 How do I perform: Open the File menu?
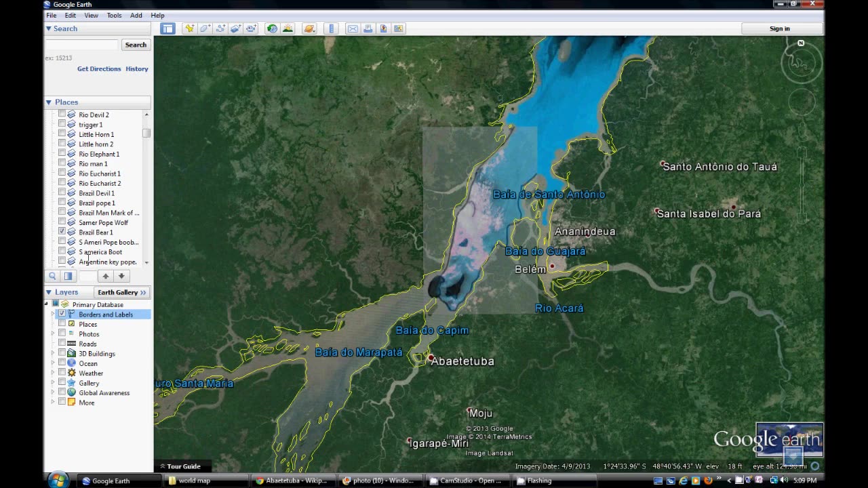(x=51, y=15)
